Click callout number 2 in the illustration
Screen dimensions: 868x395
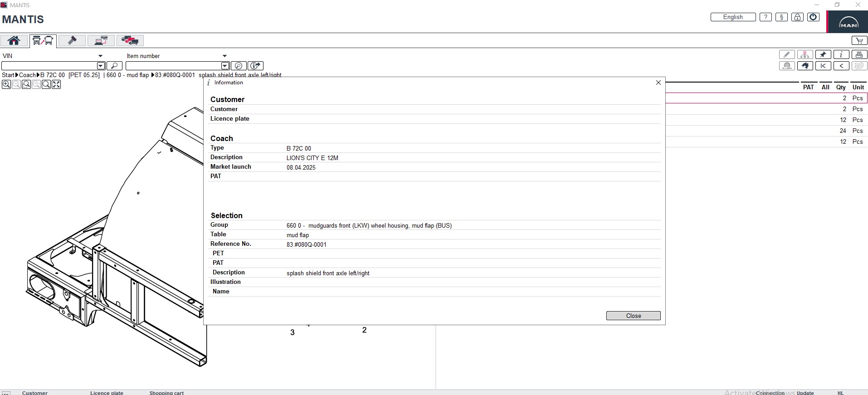pos(364,330)
